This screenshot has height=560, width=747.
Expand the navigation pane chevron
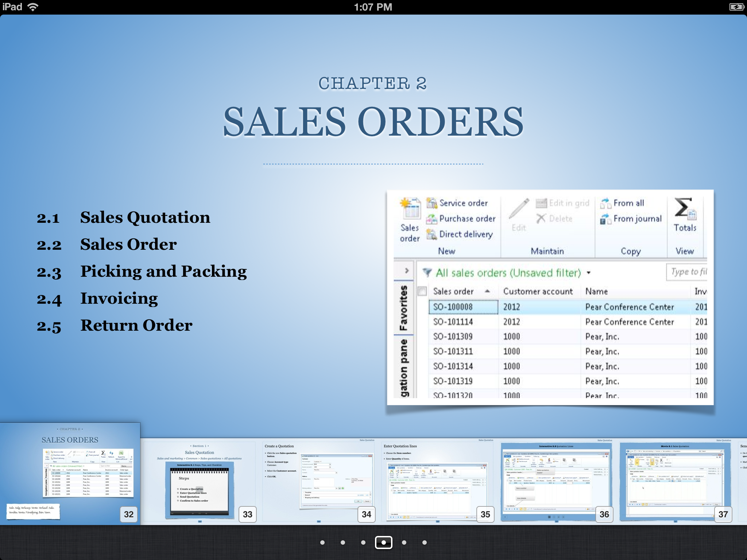(407, 271)
